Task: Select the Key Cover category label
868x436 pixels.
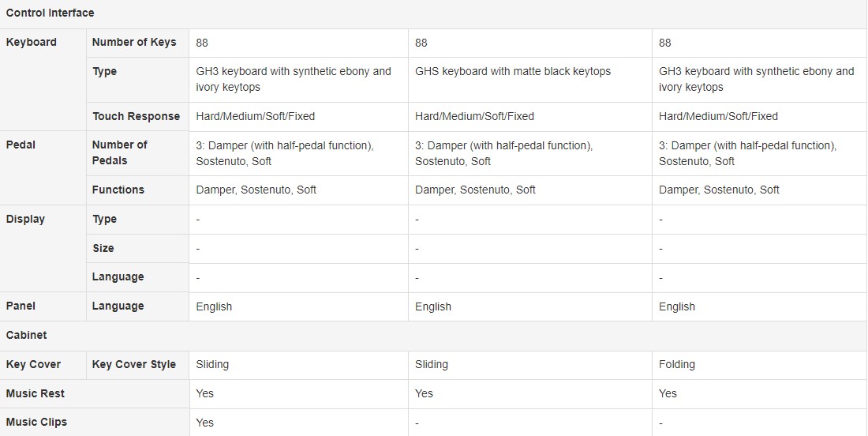Action: point(33,365)
